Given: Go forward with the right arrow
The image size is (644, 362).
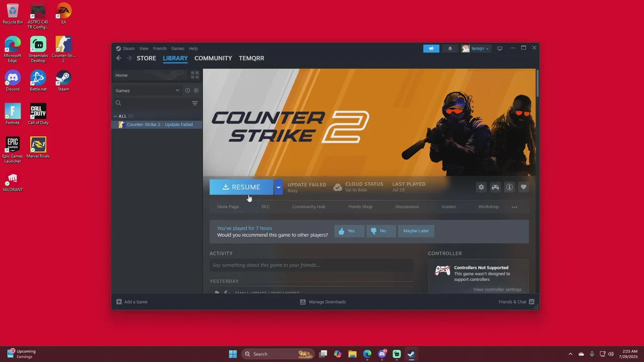Looking at the screenshot, I should (x=129, y=58).
